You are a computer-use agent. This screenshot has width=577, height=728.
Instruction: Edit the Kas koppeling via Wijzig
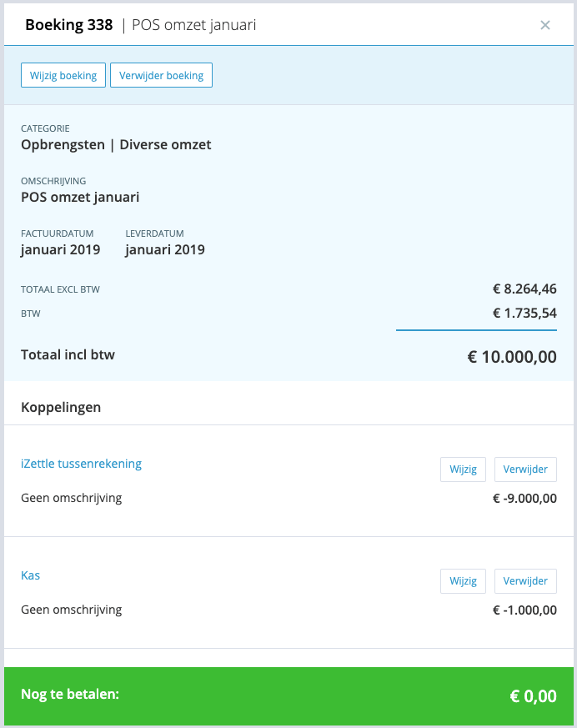point(463,581)
